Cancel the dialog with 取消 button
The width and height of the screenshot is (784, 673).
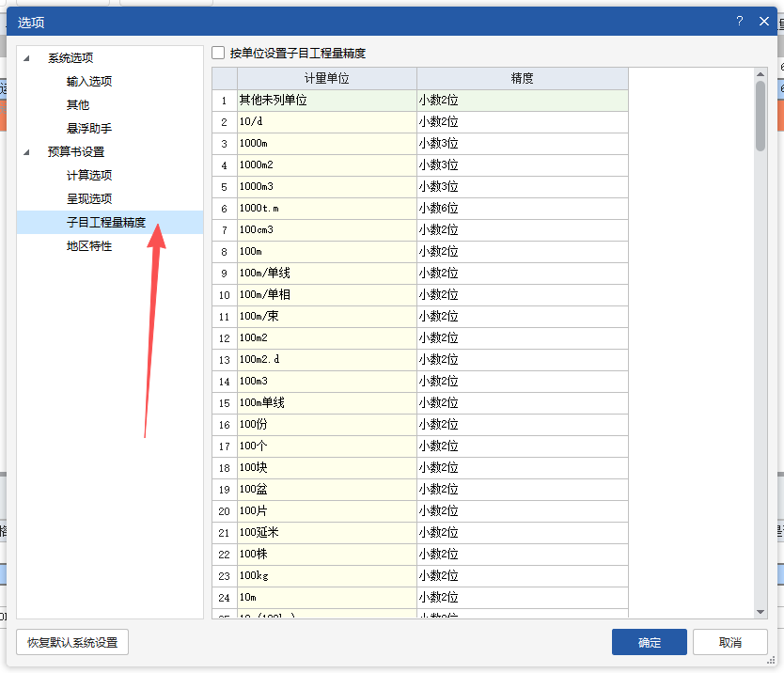point(730,642)
